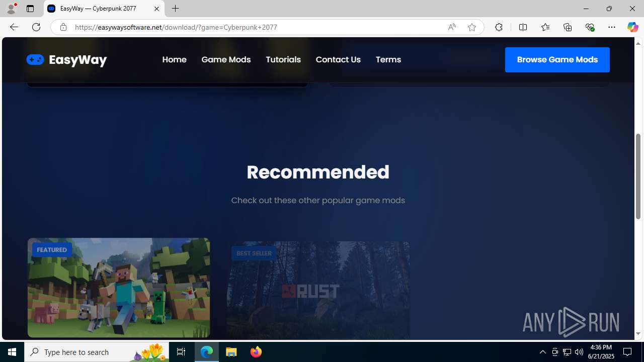Viewport: 644px width, 362px height.
Task: Open Read aloud in address bar
Action: click(452, 27)
